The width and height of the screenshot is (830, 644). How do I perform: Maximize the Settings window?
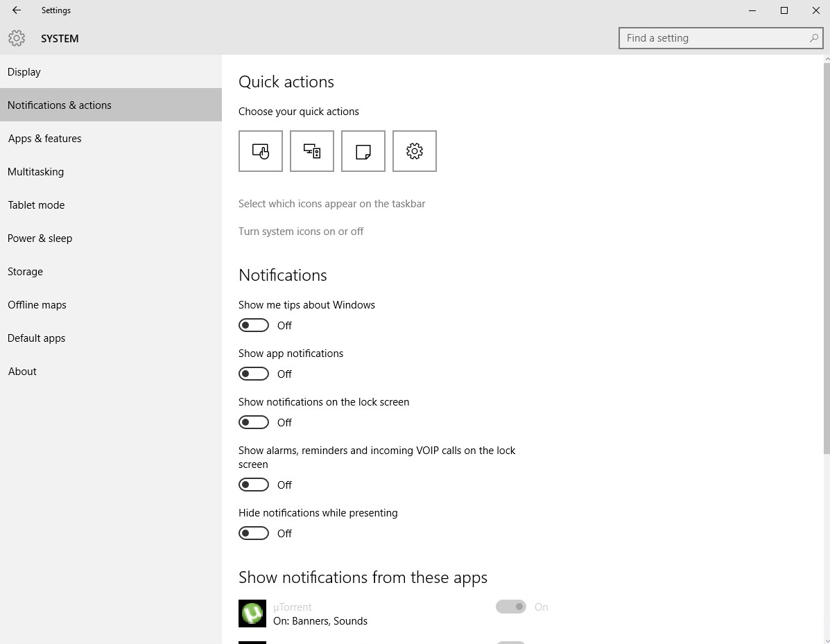click(x=784, y=10)
